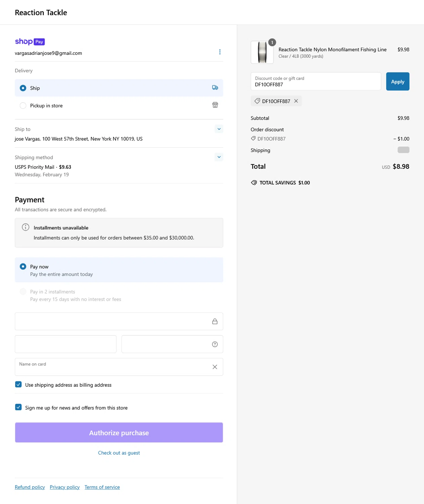Expand the Shipping method dropdown

point(219,157)
